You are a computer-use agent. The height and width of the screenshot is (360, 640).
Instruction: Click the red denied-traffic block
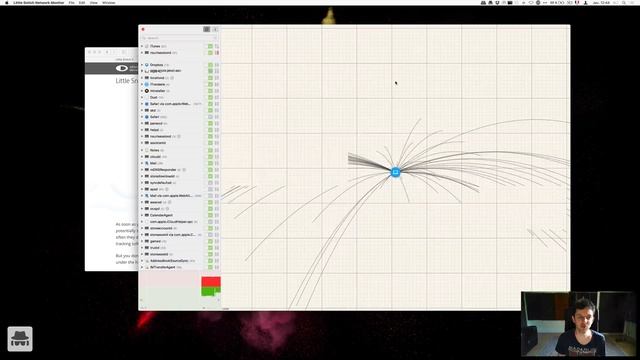point(211,281)
